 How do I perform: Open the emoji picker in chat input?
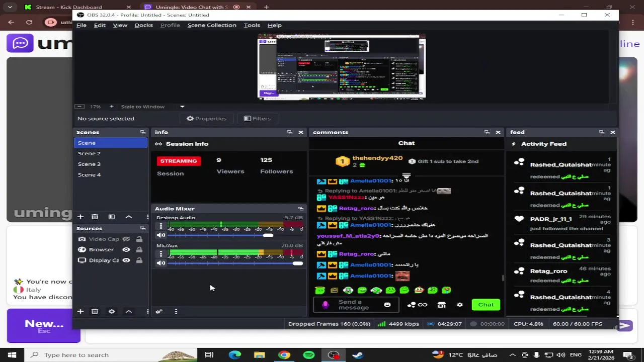[387, 305]
